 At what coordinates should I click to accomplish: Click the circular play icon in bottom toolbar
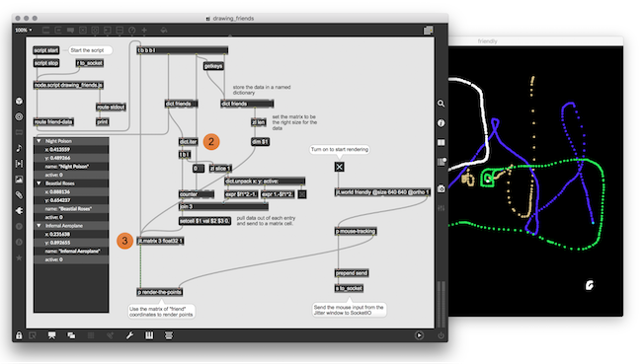pyautogui.click(x=419, y=335)
